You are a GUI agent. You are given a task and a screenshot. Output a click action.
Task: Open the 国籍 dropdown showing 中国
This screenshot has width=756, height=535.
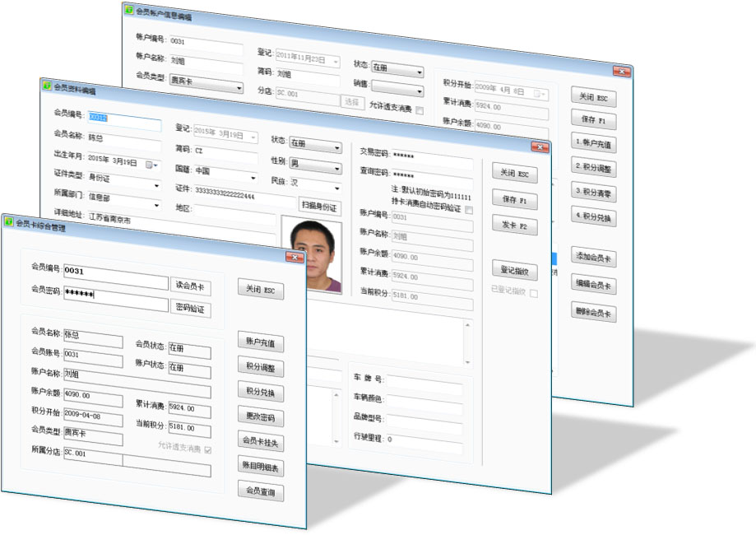click(x=252, y=177)
